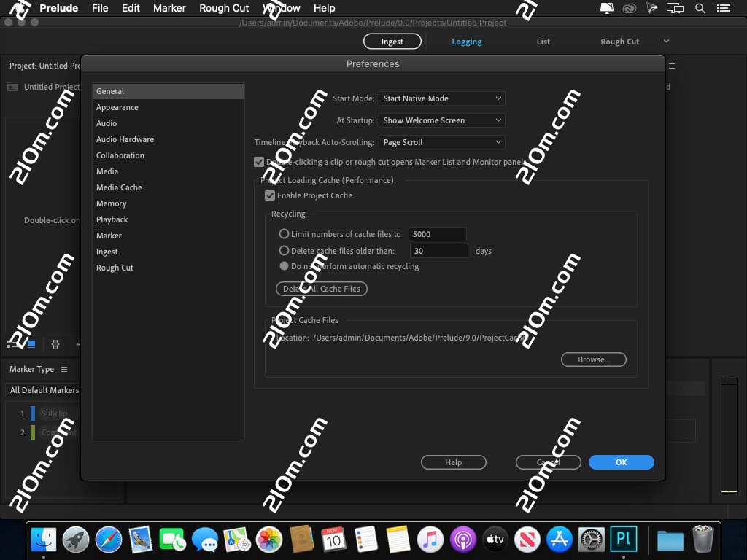747x560 pixels.
Task: Open the Help menu
Action: coord(325,8)
